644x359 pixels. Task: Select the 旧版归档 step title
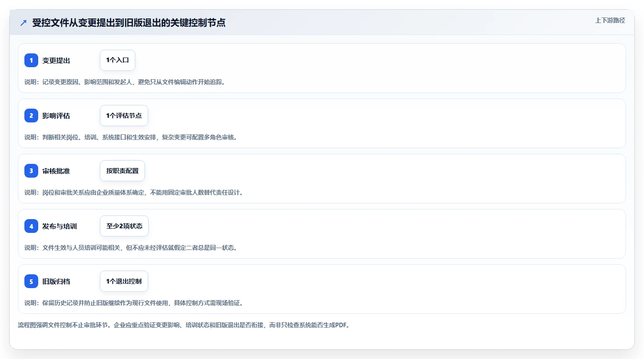pyautogui.click(x=56, y=281)
